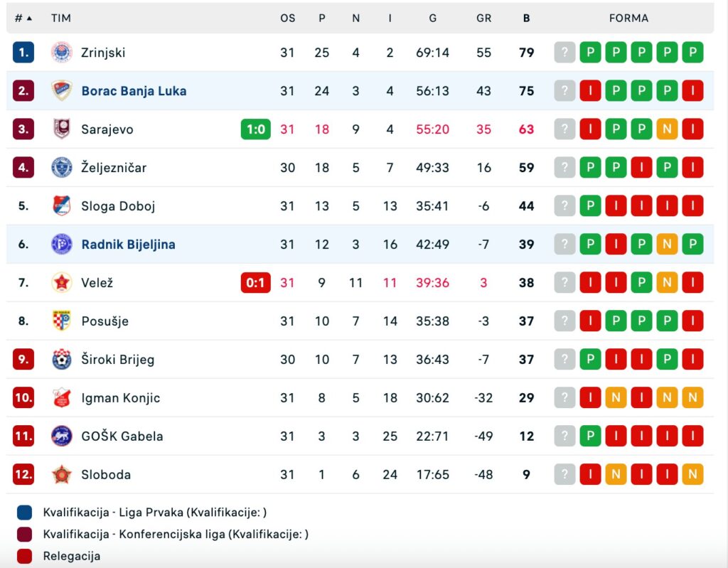This screenshot has width=728, height=568.
Task: Click the Posušje checkered crest
Action: tap(61, 321)
